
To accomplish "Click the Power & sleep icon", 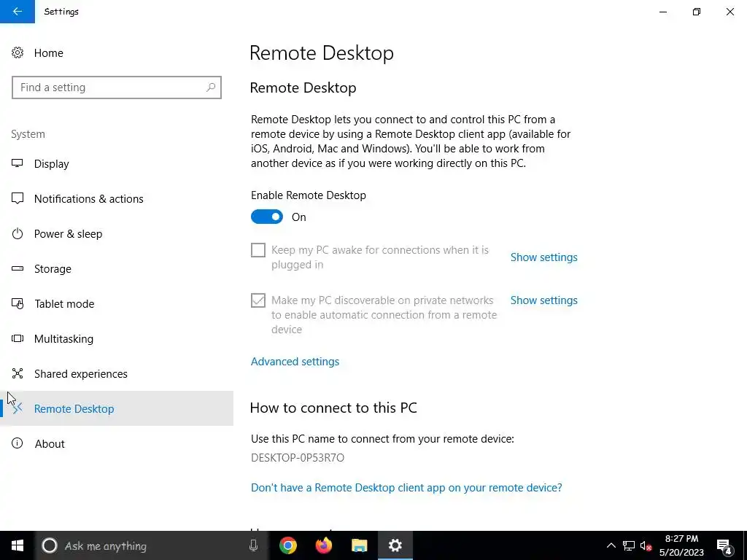I will 18,233.
